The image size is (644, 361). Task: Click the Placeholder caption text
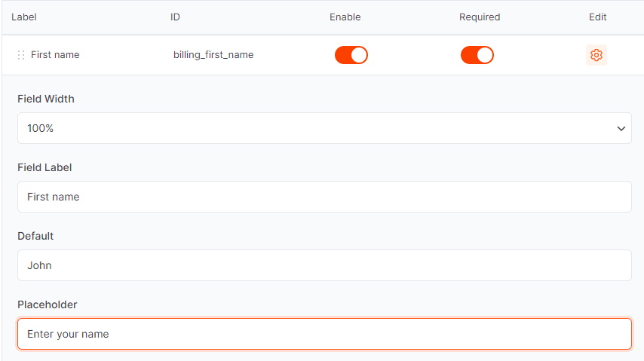(48, 304)
